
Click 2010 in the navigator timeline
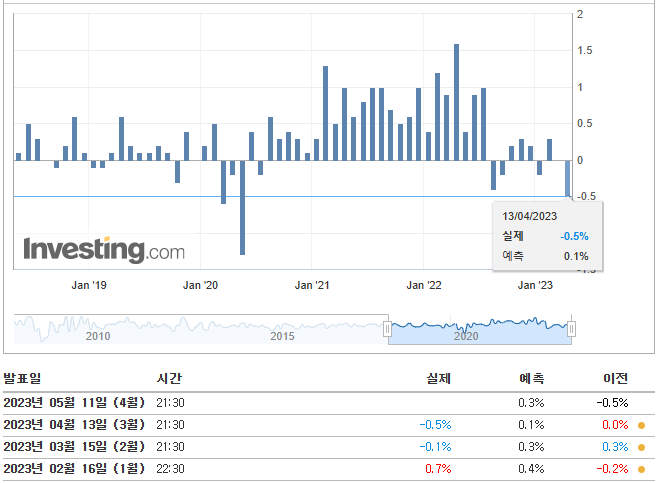[98, 336]
